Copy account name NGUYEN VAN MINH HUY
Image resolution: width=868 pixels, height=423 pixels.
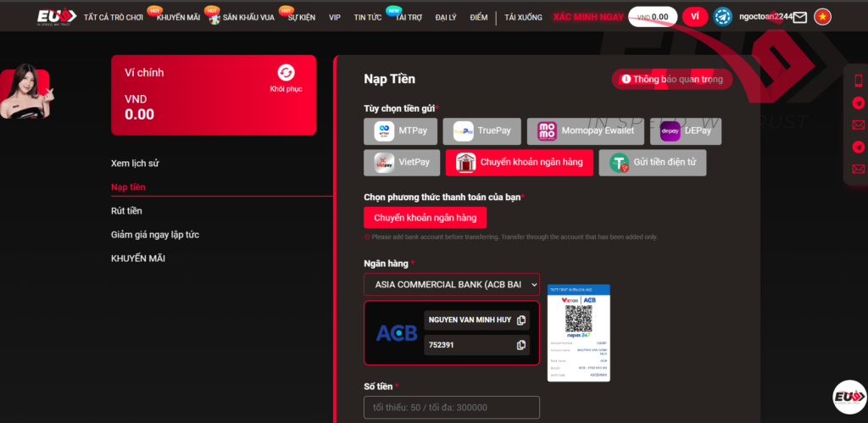[x=521, y=320]
